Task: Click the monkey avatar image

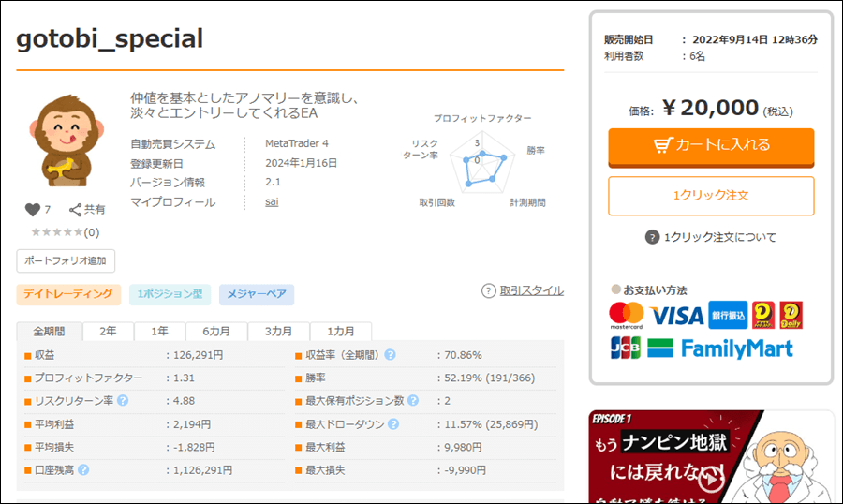Action: click(67, 141)
